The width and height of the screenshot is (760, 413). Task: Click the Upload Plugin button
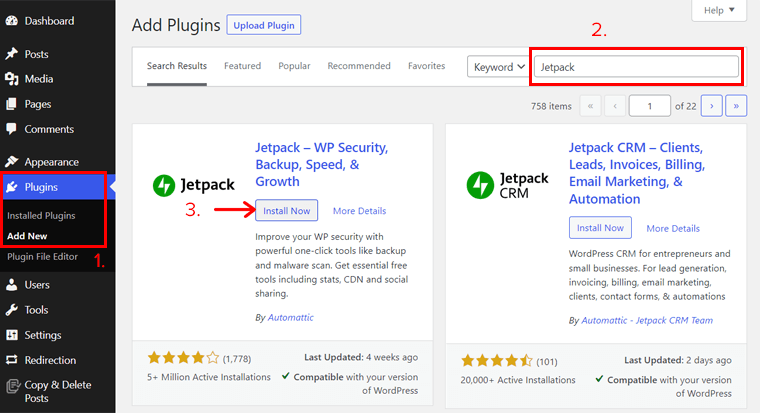(x=264, y=25)
